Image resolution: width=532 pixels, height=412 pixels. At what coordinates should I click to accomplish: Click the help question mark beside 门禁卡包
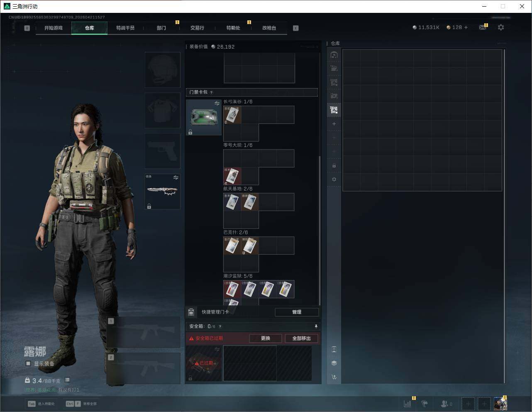(211, 92)
